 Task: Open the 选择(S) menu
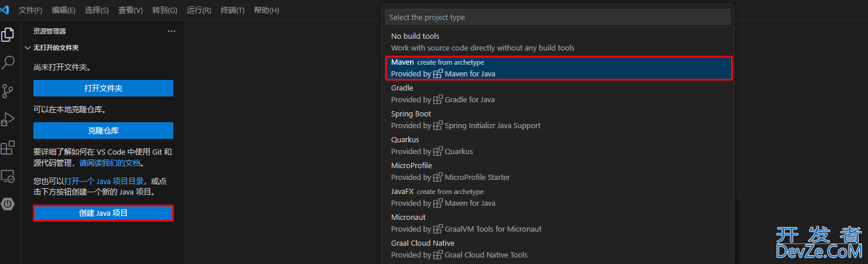pos(97,11)
